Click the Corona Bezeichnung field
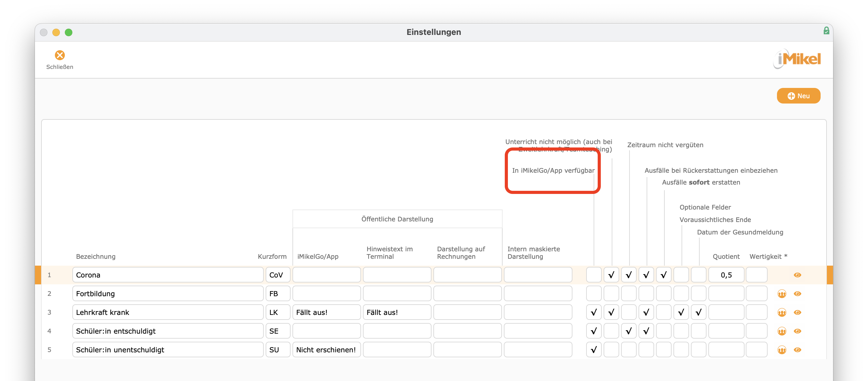 pyautogui.click(x=167, y=275)
